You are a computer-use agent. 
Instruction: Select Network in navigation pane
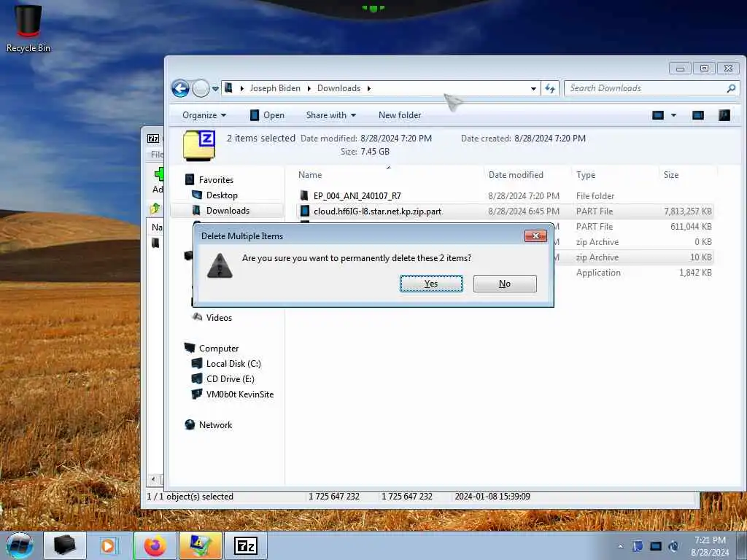pos(215,425)
